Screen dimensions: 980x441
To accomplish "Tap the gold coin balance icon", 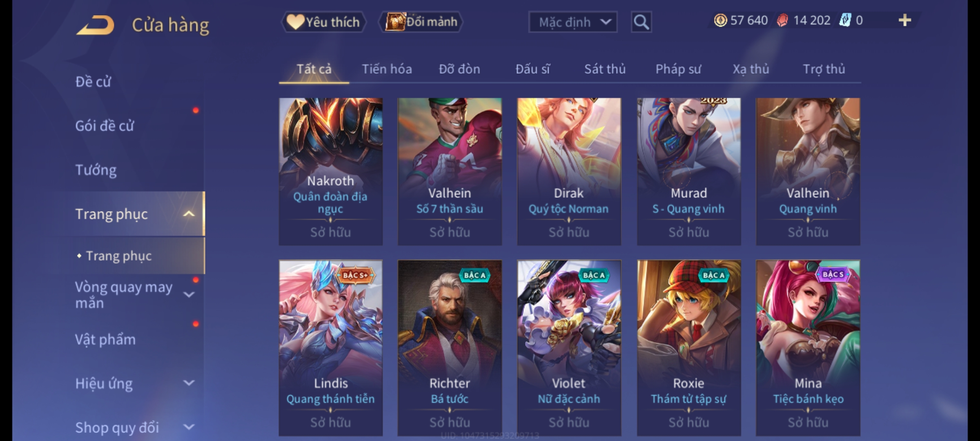I will click(x=720, y=20).
